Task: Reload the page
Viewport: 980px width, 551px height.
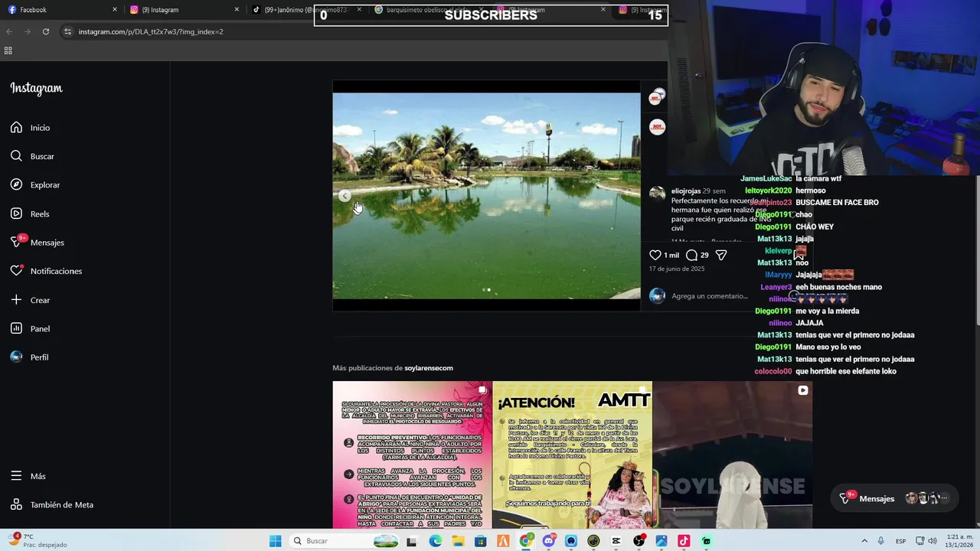Action: [x=46, y=31]
